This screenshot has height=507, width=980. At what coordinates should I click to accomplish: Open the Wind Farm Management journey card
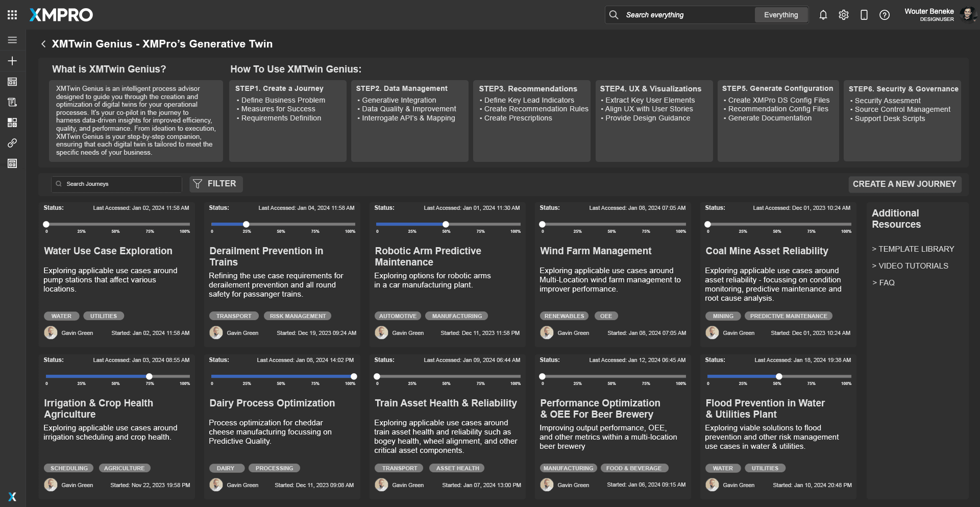[x=595, y=251]
